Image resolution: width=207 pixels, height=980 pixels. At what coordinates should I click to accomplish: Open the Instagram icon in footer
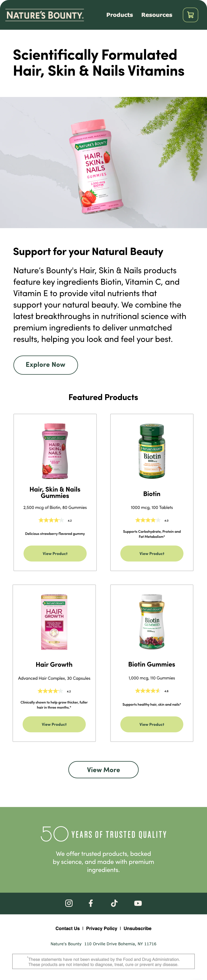(x=69, y=903)
